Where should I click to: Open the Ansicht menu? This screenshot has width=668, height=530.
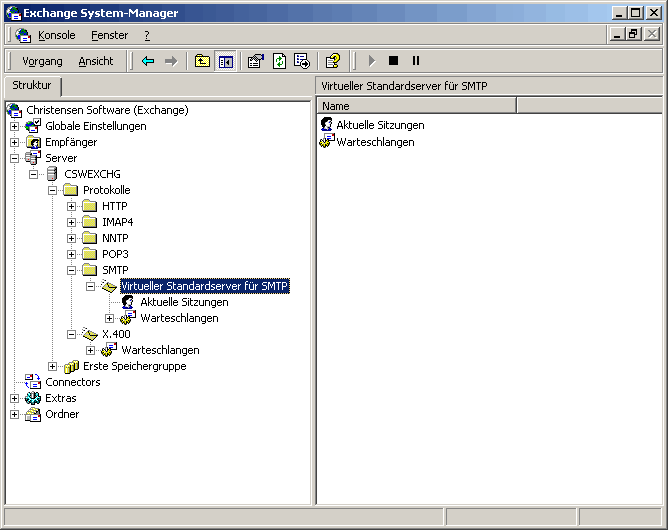click(x=96, y=61)
